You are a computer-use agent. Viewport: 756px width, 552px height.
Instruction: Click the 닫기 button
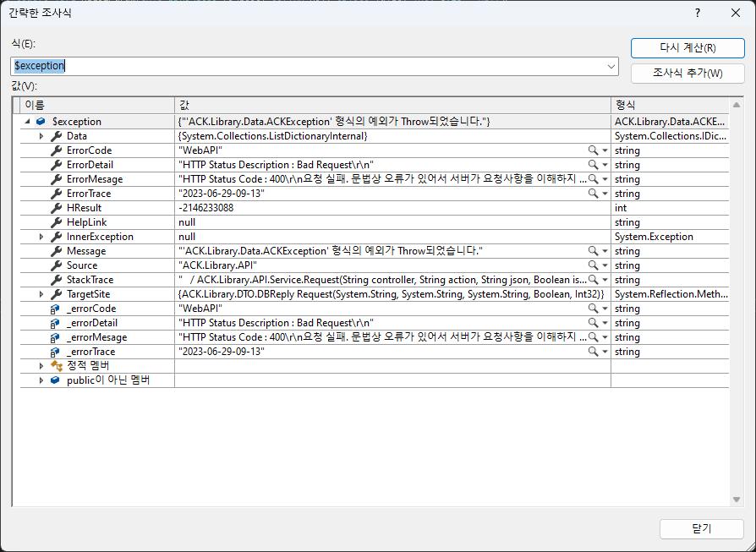(x=702, y=529)
